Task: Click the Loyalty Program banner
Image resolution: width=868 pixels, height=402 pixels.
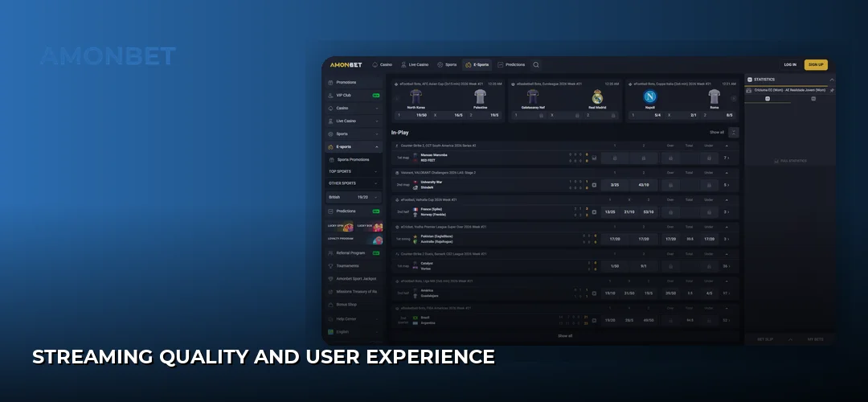Action: point(354,240)
